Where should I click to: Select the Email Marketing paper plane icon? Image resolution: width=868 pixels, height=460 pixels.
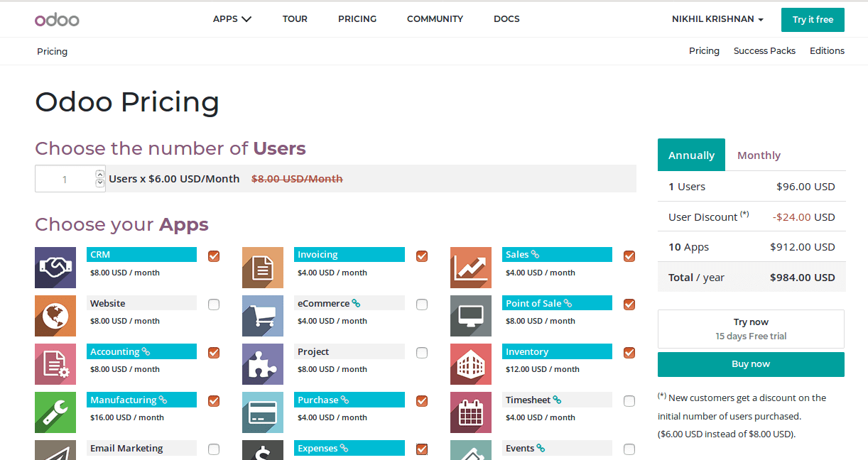click(x=55, y=450)
